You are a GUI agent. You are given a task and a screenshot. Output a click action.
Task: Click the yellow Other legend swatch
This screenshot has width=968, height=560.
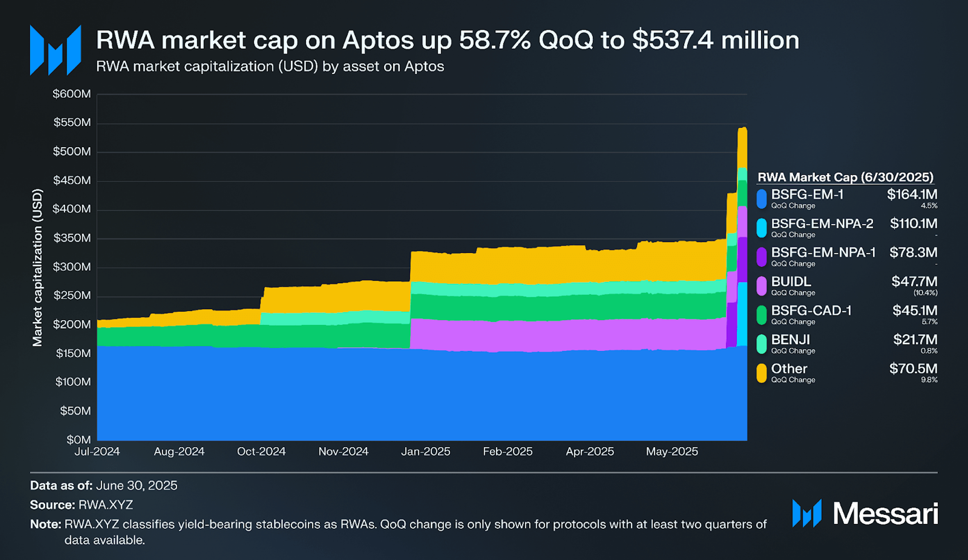[x=761, y=373]
